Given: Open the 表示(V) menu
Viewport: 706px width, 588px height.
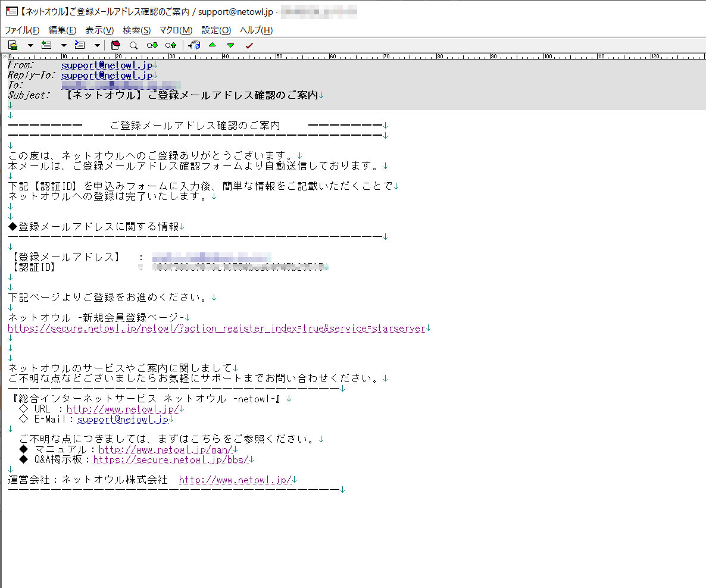Looking at the screenshot, I should pyautogui.click(x=99, y=30).
